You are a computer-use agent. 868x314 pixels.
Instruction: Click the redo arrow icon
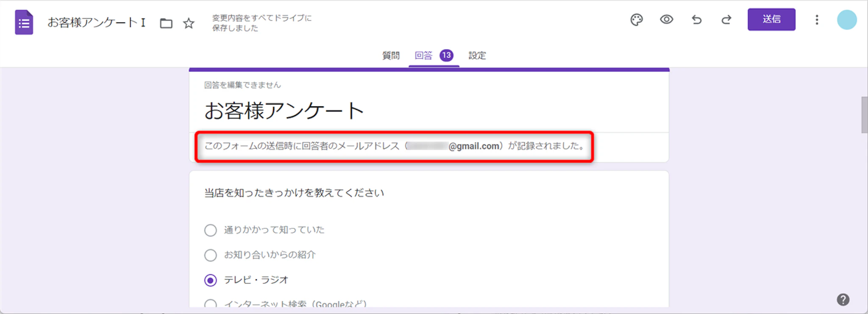click(726, 19)
